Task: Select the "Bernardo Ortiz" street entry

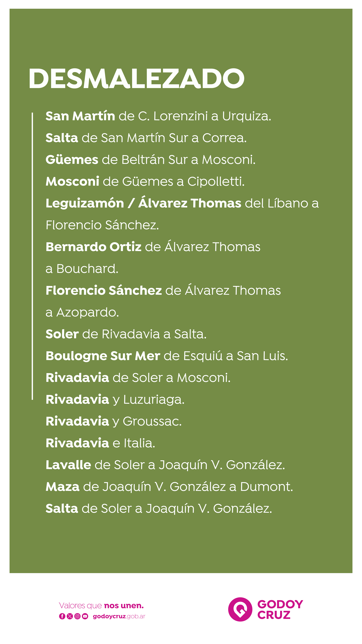Action: coord(153,247)
